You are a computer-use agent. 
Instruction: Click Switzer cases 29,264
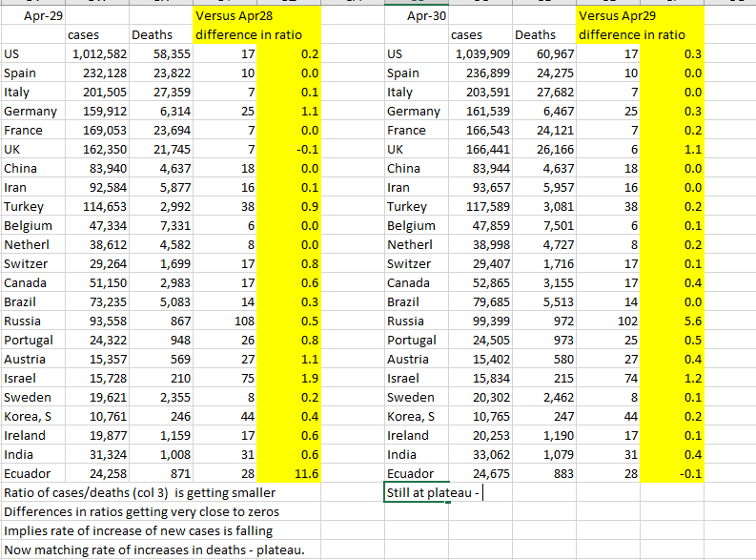tap(97, 264)
